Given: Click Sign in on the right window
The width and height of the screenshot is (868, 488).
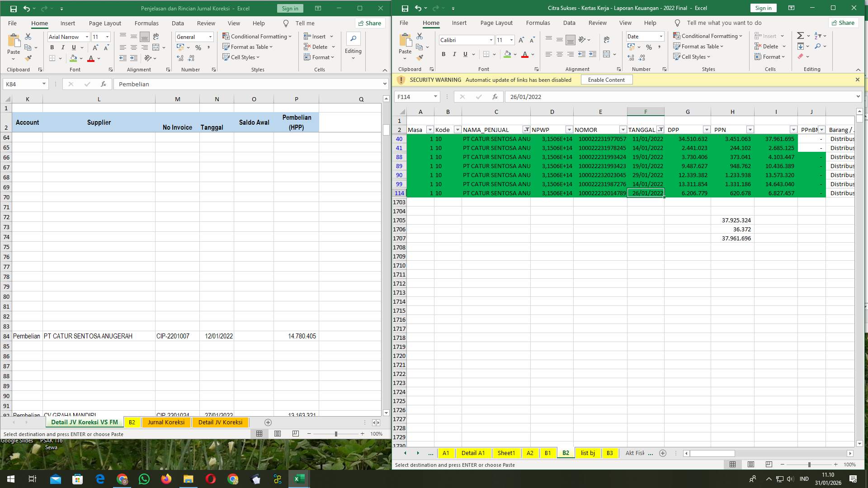Looking at the screenshot, I should [763, 8].
